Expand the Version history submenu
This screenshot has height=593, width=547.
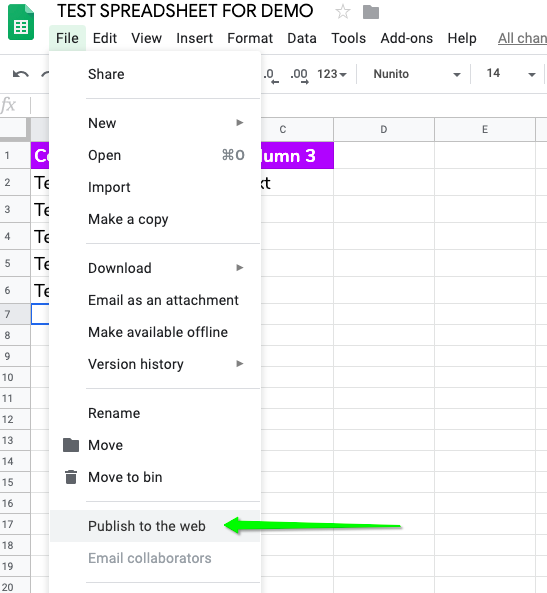[155, 364]
